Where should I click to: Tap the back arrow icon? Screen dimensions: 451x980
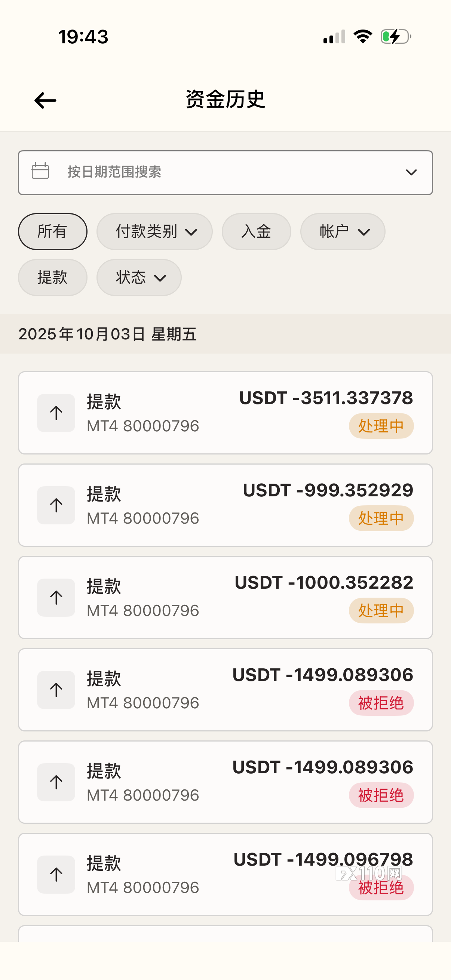(45, 101)
